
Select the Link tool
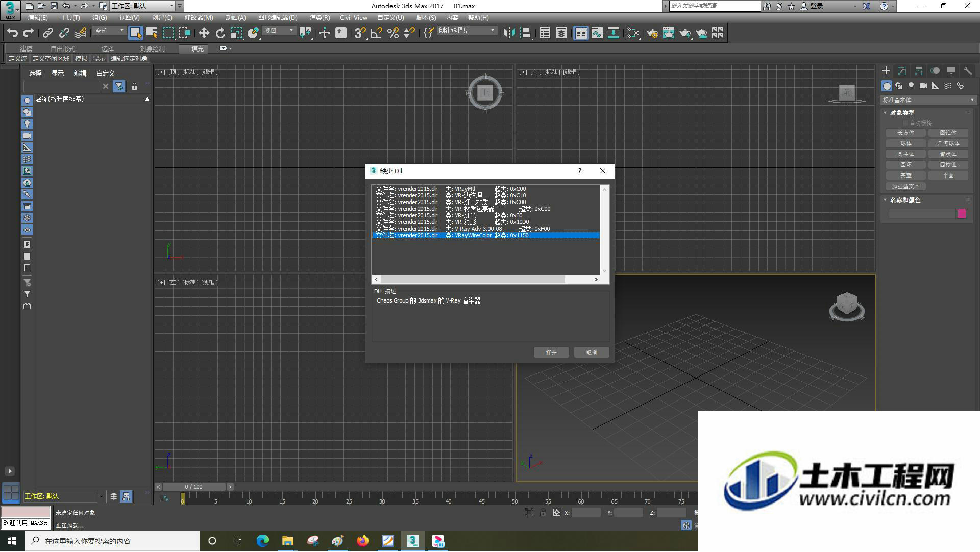pos(48,33)
